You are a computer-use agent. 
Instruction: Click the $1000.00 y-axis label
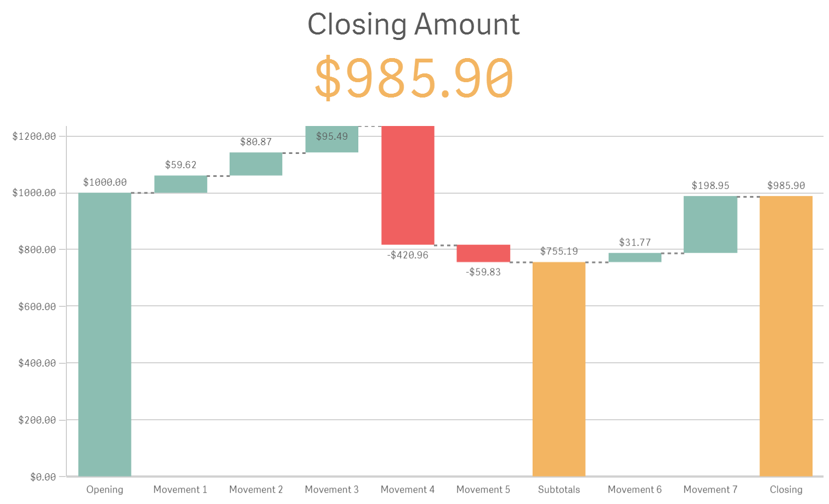tap(34, 193)
